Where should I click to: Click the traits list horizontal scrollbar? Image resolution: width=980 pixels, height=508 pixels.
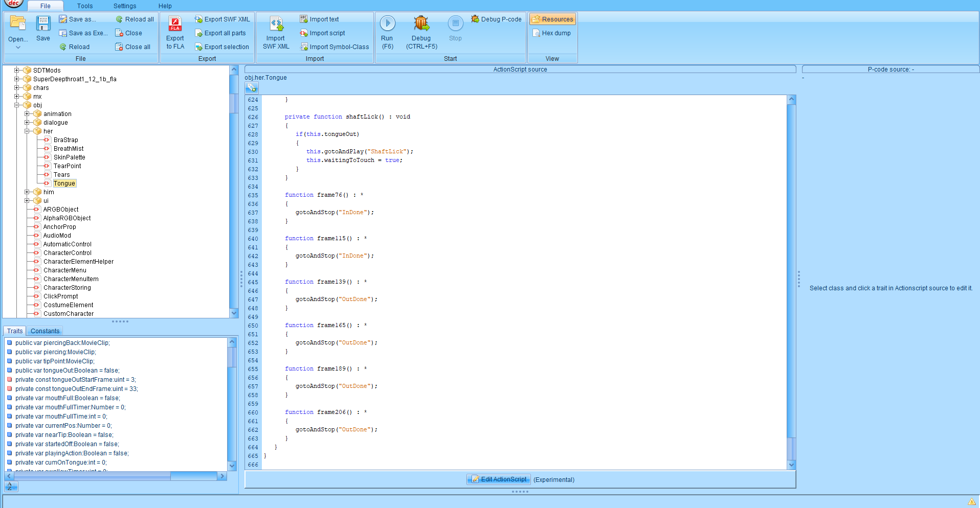[92, 476]
